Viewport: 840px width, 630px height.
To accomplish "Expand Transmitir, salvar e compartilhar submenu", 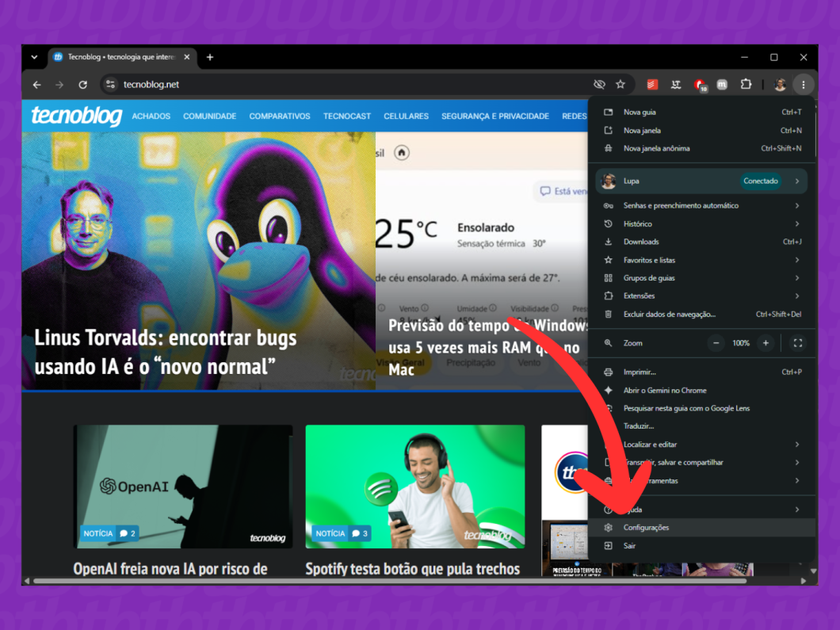I will coord(702,463).
